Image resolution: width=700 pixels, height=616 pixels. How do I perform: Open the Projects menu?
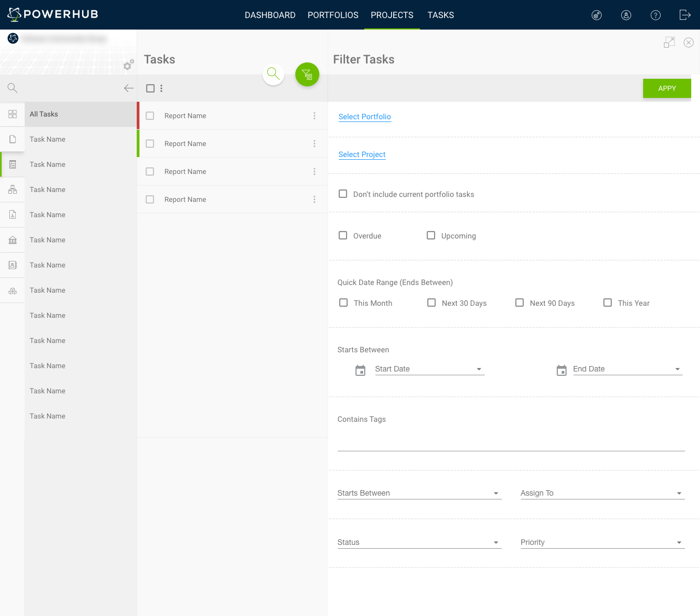[x=392, y=15]
